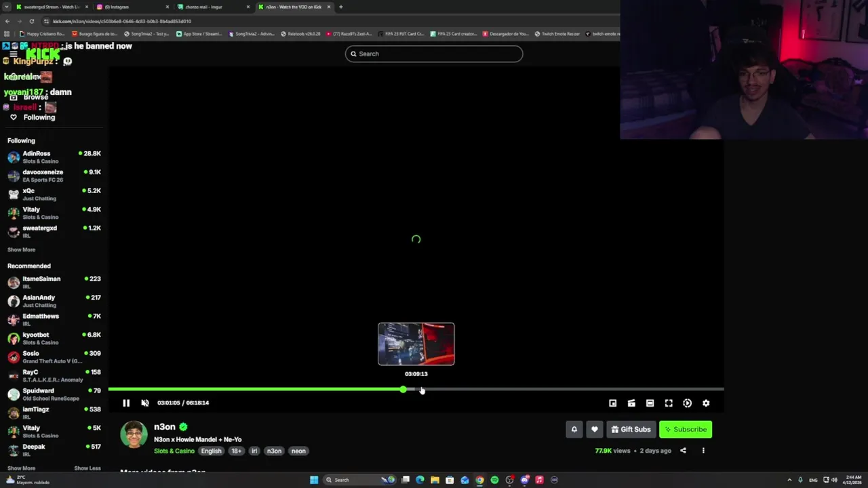The height and width of the screenshot is (488, 868).
Task: Open Deepak recommended channel
Action: click(x=54, y=450)
